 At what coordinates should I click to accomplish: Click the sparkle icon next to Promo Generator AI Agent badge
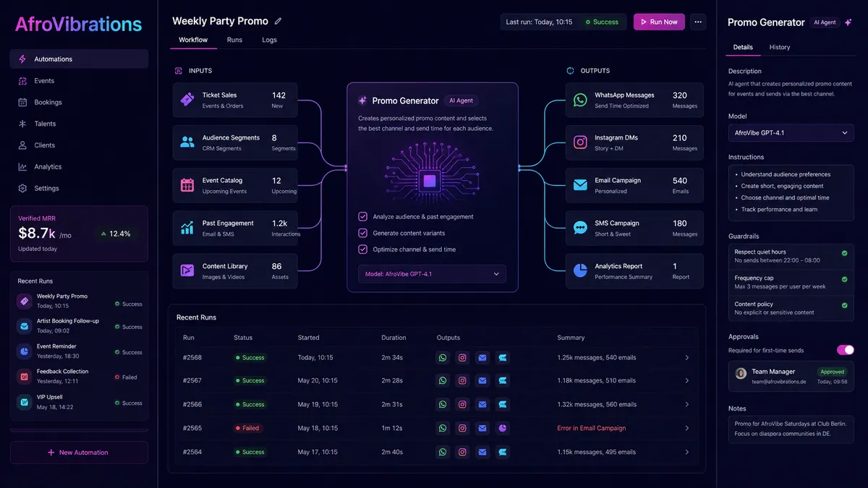point(847,22)
